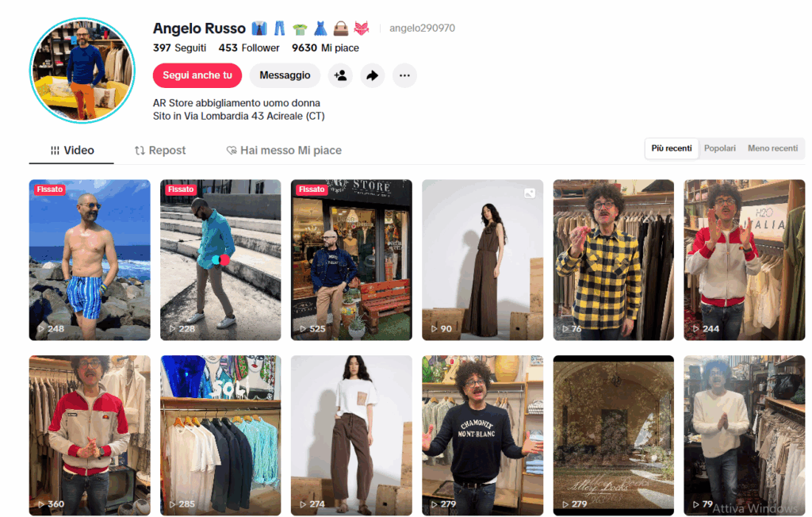Open the 453 Follower list
The height and width of the screenshot is (517, 812).
pos(249,48)
